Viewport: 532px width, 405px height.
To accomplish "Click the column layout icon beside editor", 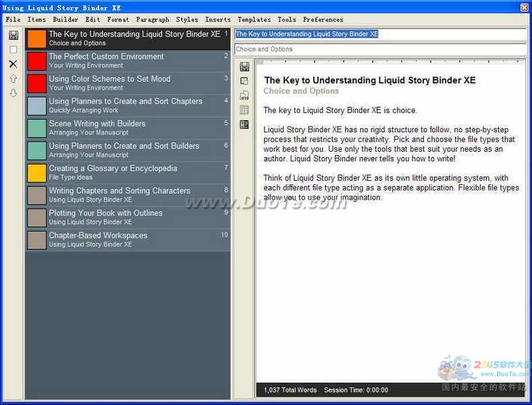I will [244, 124].
